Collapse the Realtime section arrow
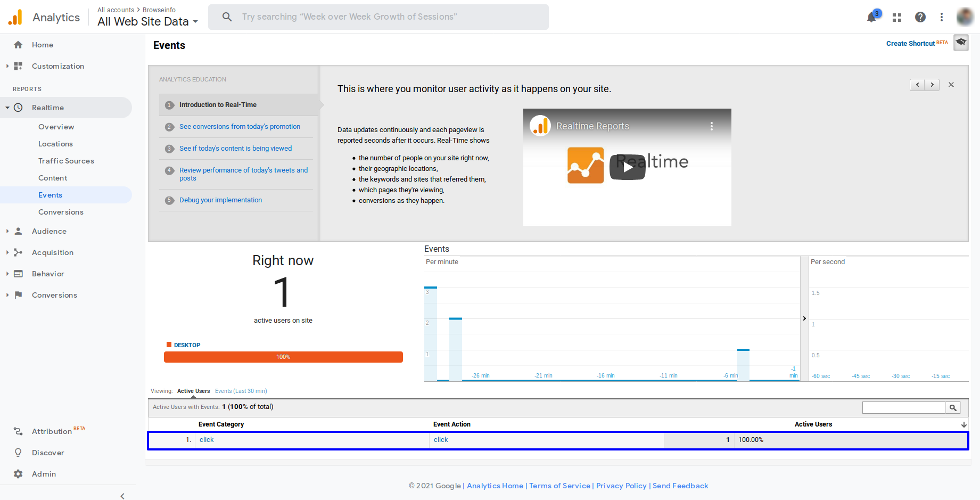The width and height of the screenshot is (980, 500). click(7, 108)
